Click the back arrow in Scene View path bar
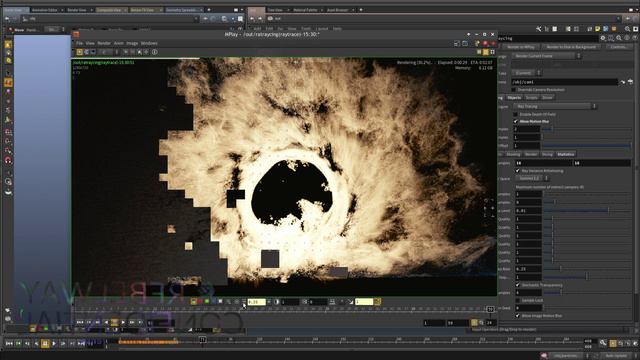Screen dimensions: 640x360 tap(7, 19)
